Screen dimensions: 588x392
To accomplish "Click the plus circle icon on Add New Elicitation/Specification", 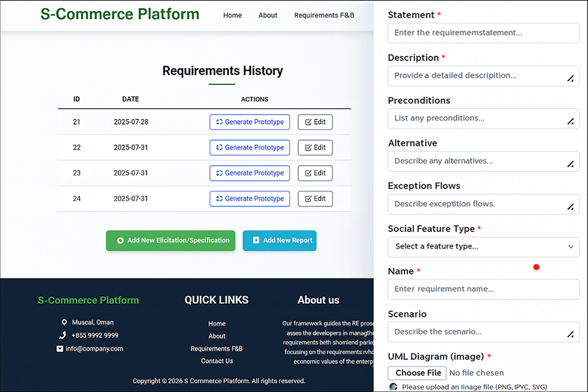I will (x=120, y=241).
